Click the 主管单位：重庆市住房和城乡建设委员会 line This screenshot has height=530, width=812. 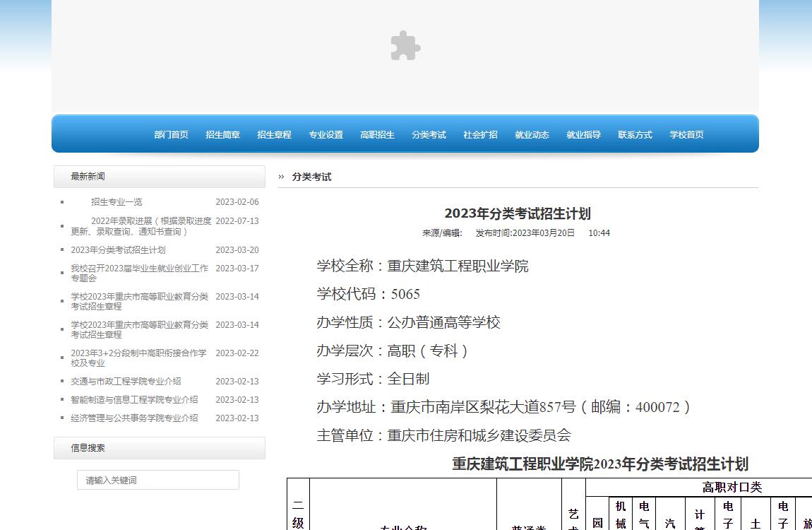click(444, 435)
